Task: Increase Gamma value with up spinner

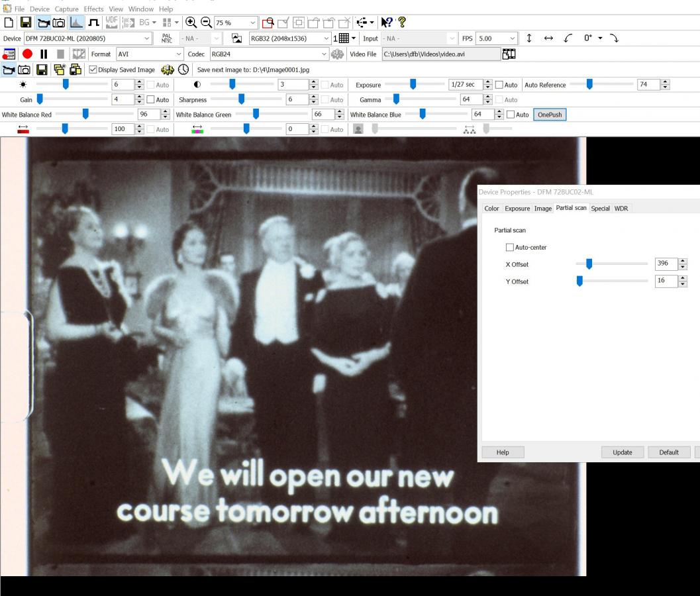Action: click(x=488, y=97)
